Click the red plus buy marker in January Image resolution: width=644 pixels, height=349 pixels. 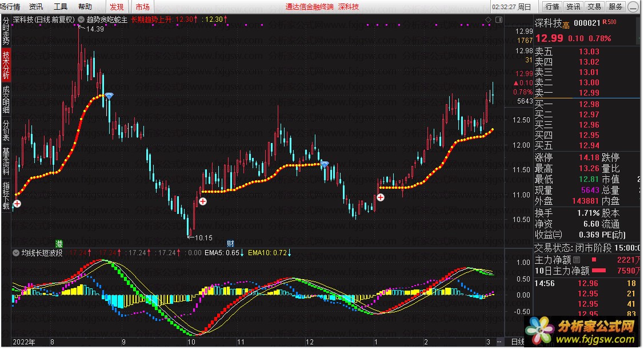coord(381,197)
